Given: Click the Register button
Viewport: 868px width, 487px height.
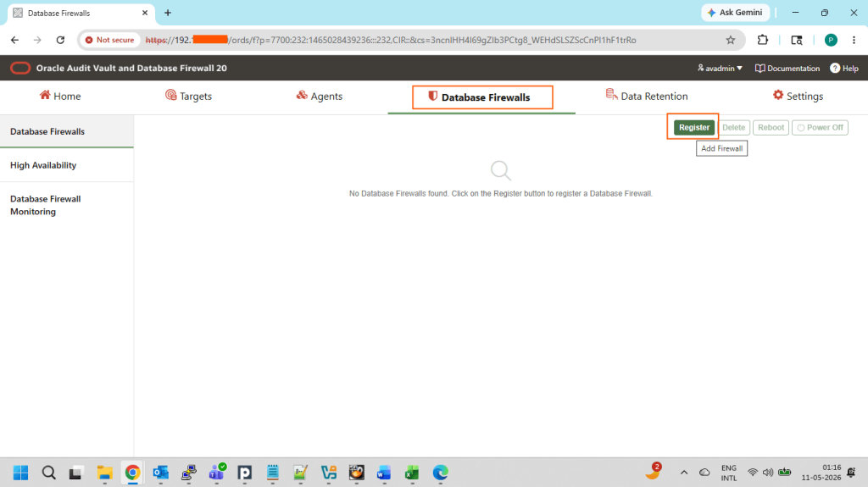Looking at the screenshot, I should click(x=693, y=127).
